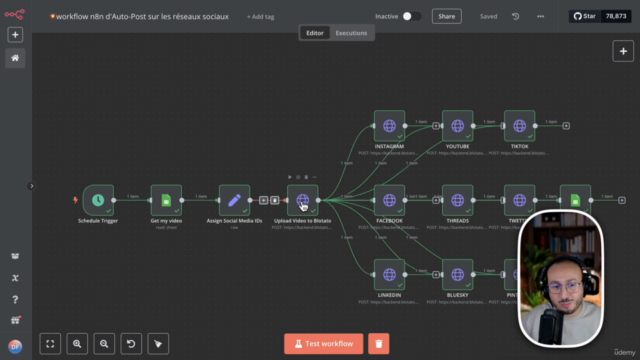Select the Upload Video to Blotato node
This screenshot has width=640, height=360.
[302, 200]
